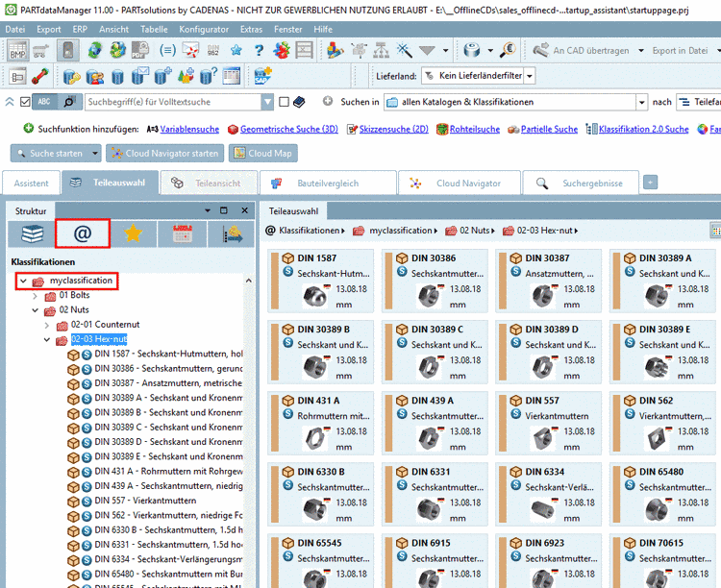Collapse search panel with double chevron
Screen dimensions: 721x588
click(x=10, y=102)
